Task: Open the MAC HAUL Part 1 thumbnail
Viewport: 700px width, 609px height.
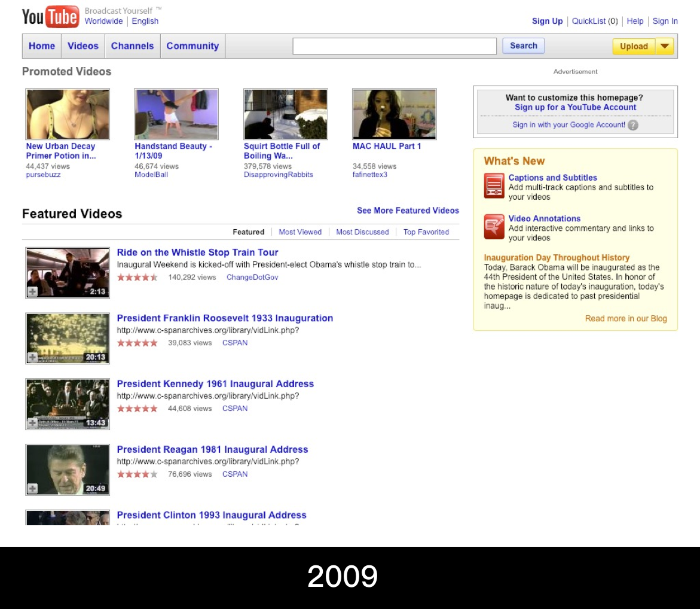Action: (x=394, y=114)
